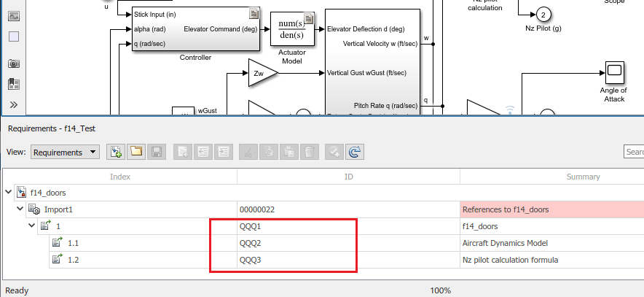Click the Add Requirement document icon
This screenshot has height=297, width=644.
182,153
